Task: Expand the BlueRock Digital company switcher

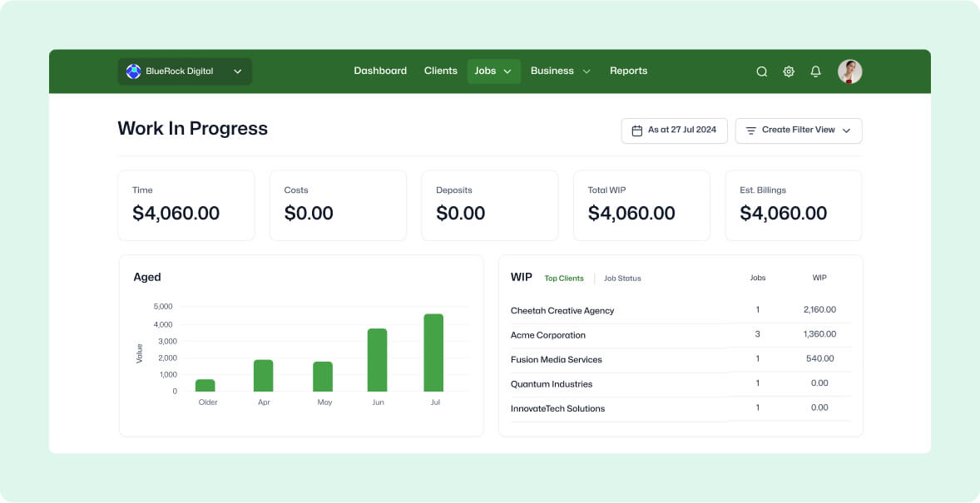Action: tap(185, 72)
